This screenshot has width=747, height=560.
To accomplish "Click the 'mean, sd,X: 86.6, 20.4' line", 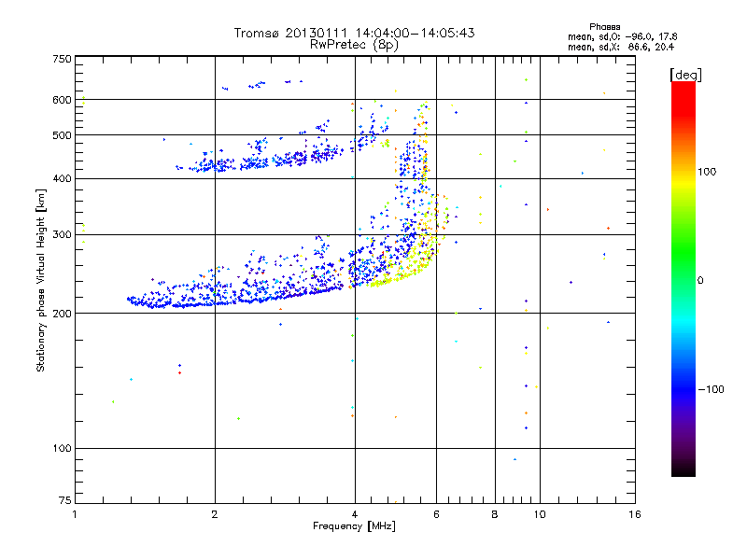I will 621,47.
